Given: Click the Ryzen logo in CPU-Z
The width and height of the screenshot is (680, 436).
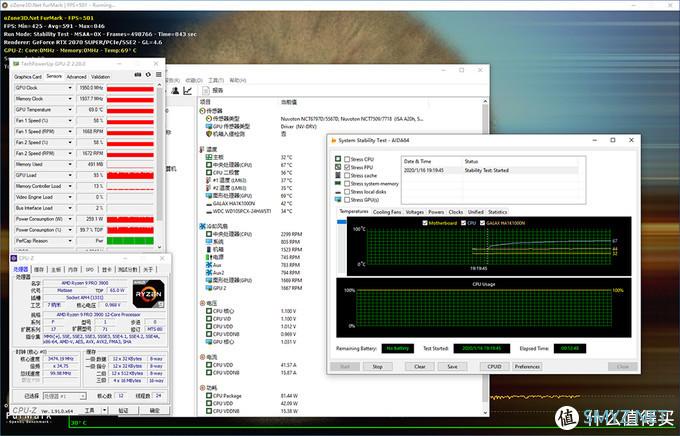Looking at the screenshot, I should point(148,294).
